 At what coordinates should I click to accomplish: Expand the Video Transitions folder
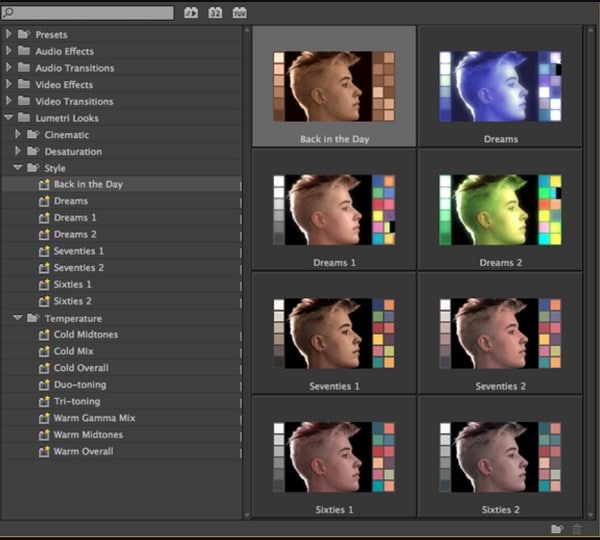[9, 101]
